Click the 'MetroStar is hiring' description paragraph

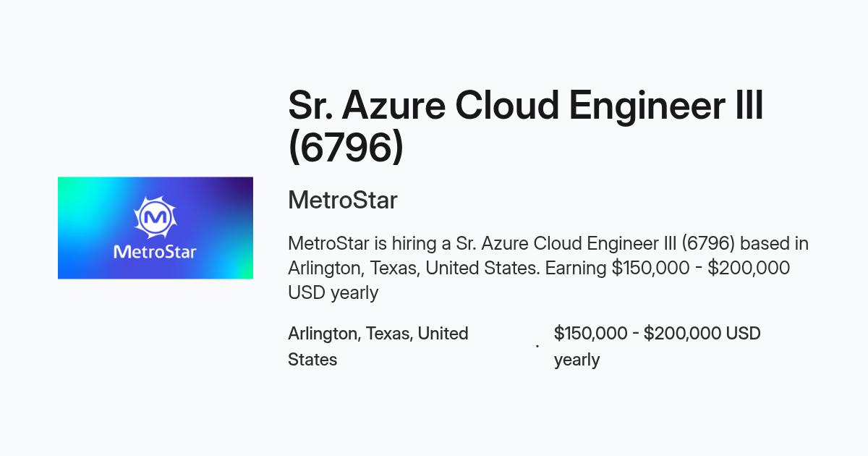pyautogui.click(x=548, y=268)
